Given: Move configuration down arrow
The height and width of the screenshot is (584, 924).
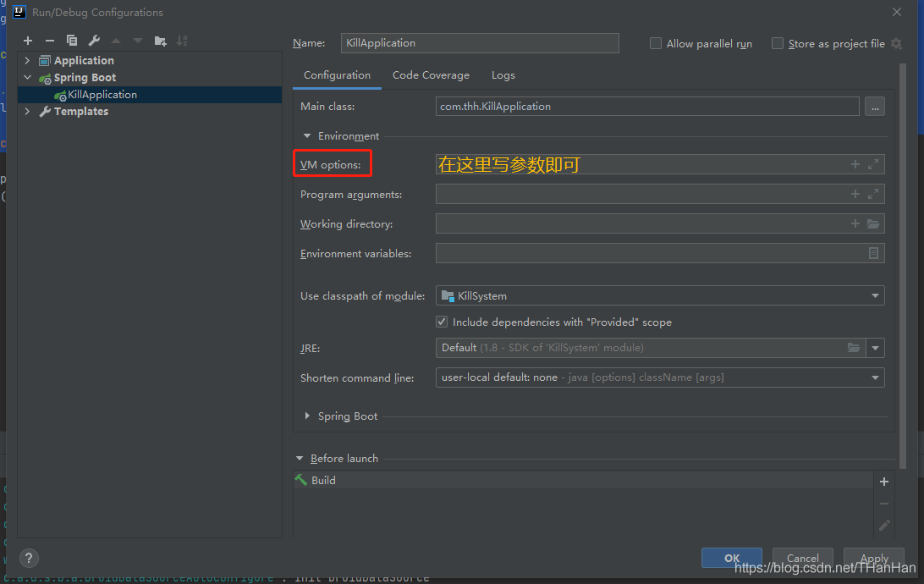Looking at the screenshot, I should pos(138,41).
